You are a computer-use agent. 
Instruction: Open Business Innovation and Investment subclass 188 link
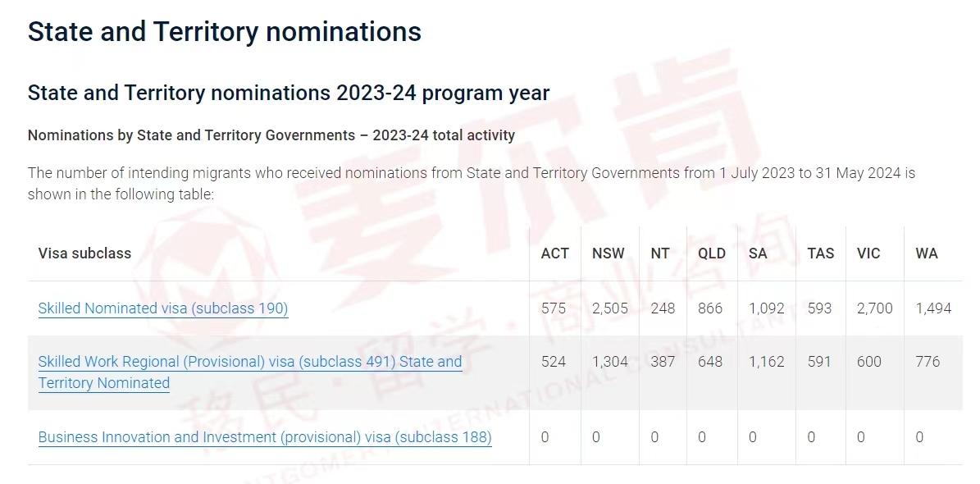click(x=265, y=437)
